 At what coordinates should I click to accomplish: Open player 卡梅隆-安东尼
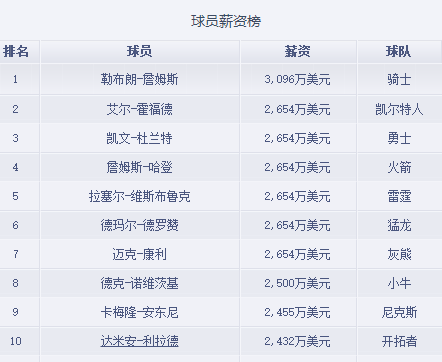coord(139,312)
